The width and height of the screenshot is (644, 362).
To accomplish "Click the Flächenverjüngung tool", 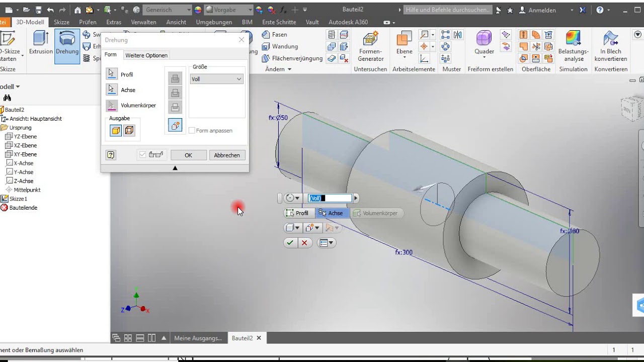I will point(292,58).
